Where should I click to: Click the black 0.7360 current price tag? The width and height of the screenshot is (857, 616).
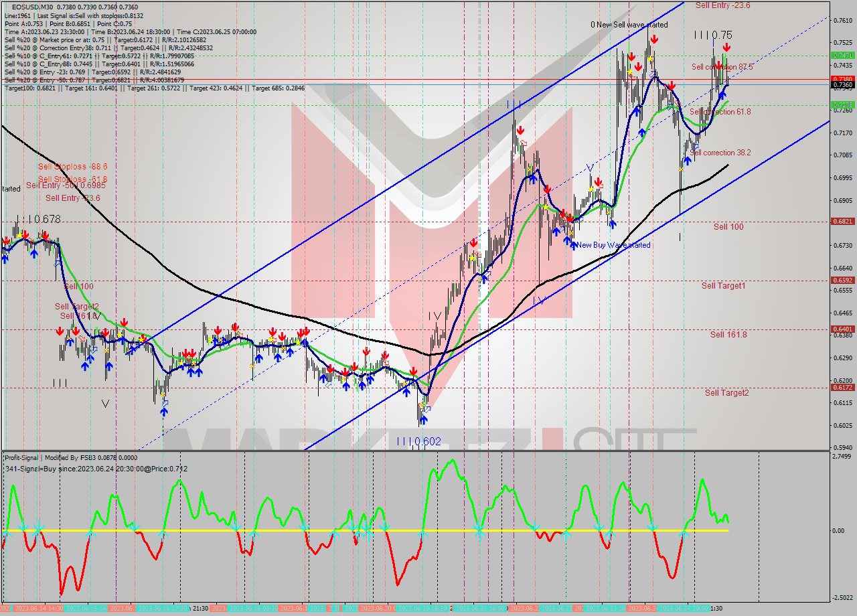click(842, 85)
